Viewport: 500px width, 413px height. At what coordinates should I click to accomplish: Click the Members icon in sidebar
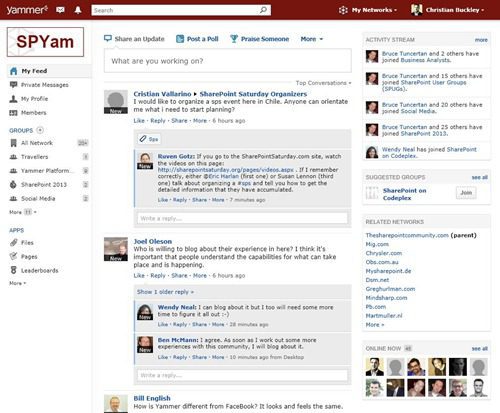point(13,113)
